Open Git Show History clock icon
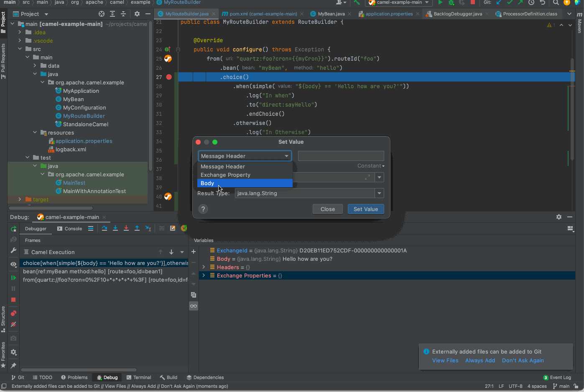Viewport: 584px width, 392px height. point(531,3)
